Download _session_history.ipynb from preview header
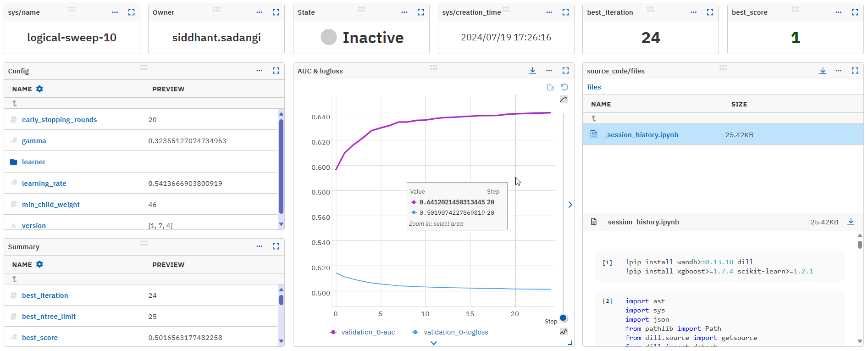Screen dimensions: 868x351 (851, 222)
